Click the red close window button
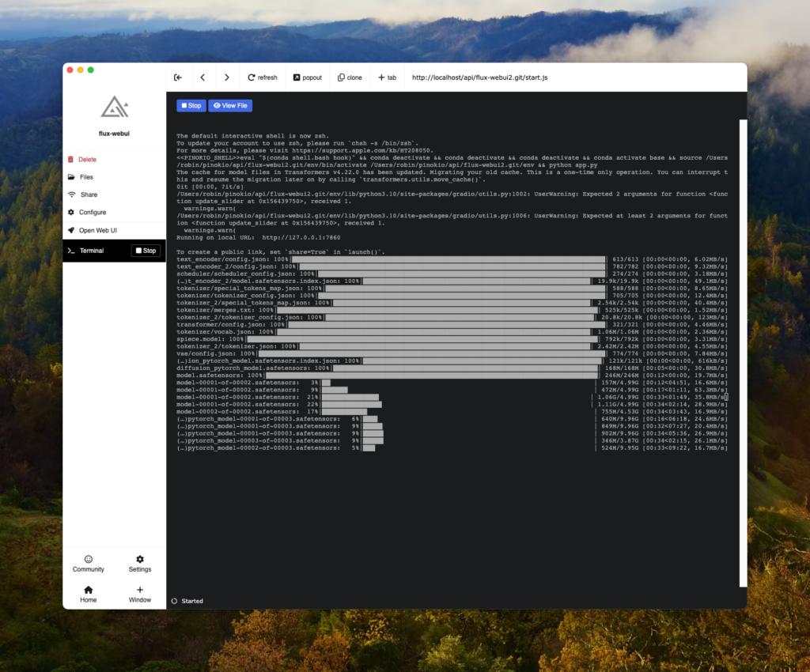 pyautogui.click(x=70, y=70)
